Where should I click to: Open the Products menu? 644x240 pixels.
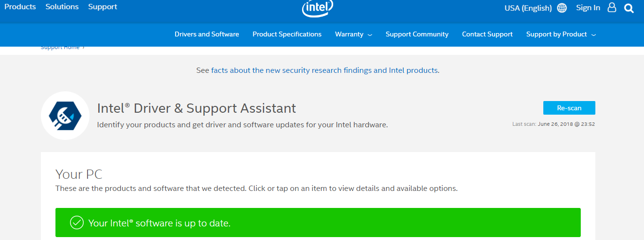click(x=20, y=7)
